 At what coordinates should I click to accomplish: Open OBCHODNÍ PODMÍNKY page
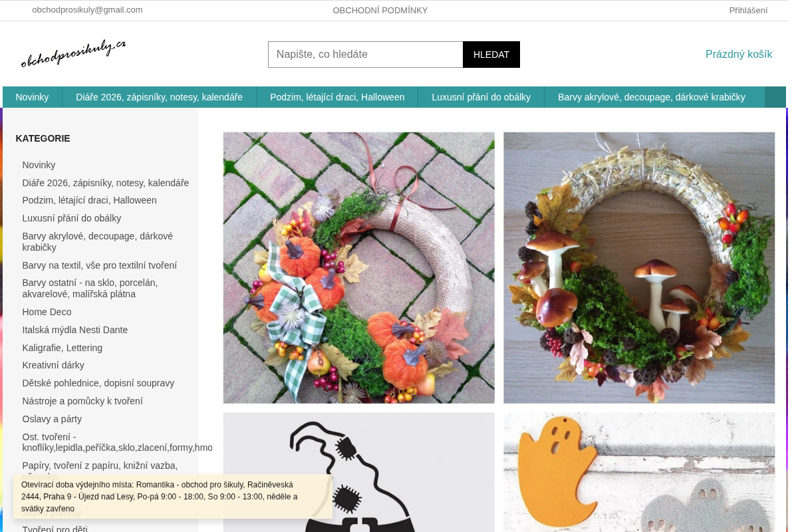pos(380,10)
